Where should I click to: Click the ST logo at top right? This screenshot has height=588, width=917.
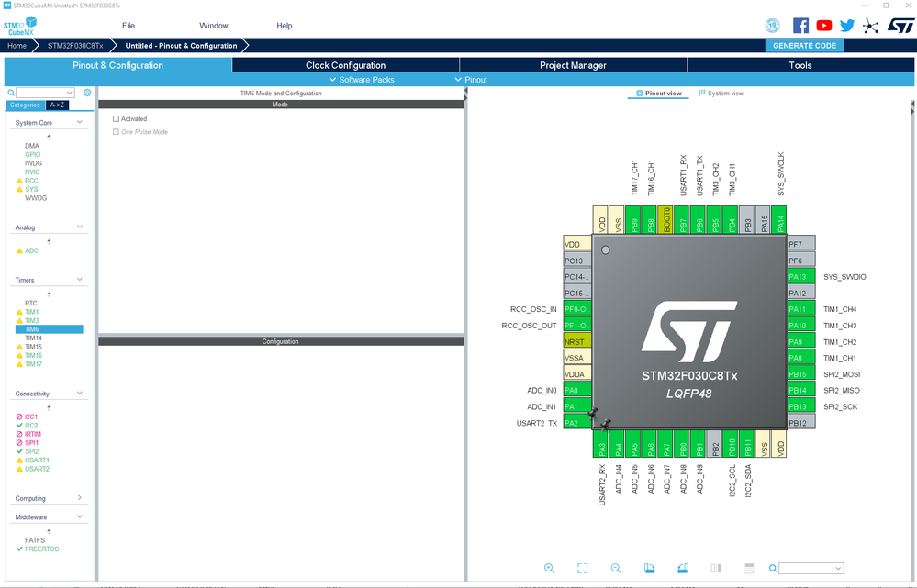point(900,25)
